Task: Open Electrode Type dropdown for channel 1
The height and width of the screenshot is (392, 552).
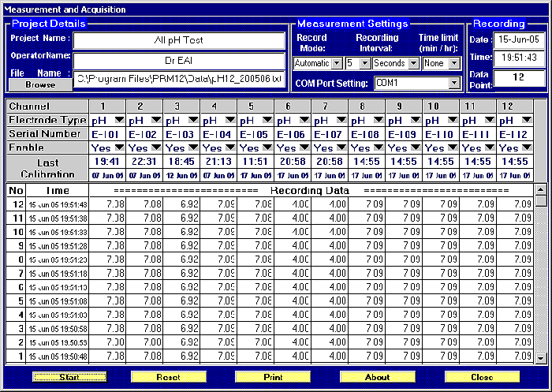Action: pyautogui.click(x=120, y=120)
